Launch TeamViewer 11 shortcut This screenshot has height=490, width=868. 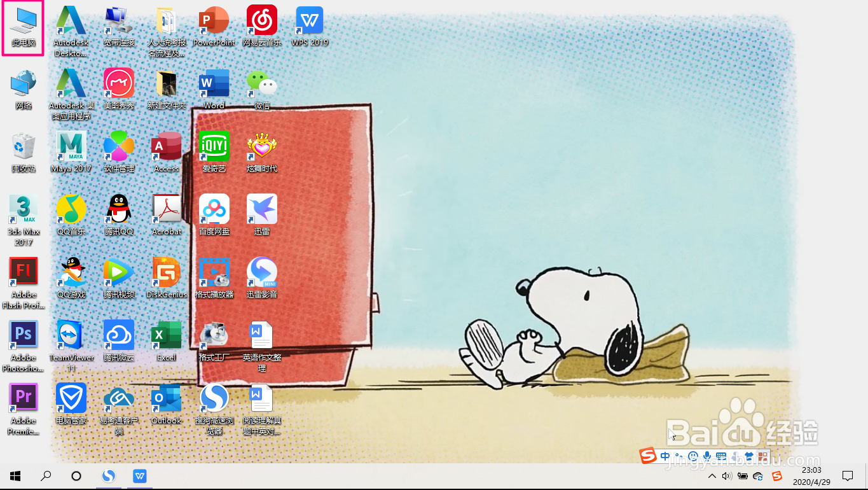[x=71, y=346]
